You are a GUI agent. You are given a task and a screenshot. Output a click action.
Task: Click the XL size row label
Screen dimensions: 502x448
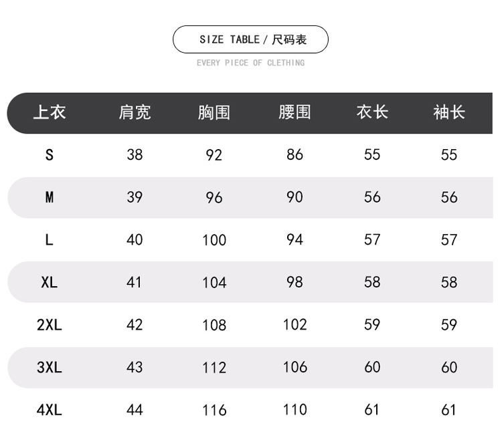pos(49,282)
